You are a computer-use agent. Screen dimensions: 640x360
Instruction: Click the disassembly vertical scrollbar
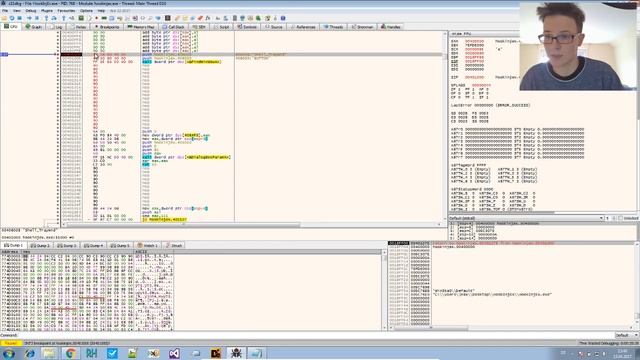(445, 127)
